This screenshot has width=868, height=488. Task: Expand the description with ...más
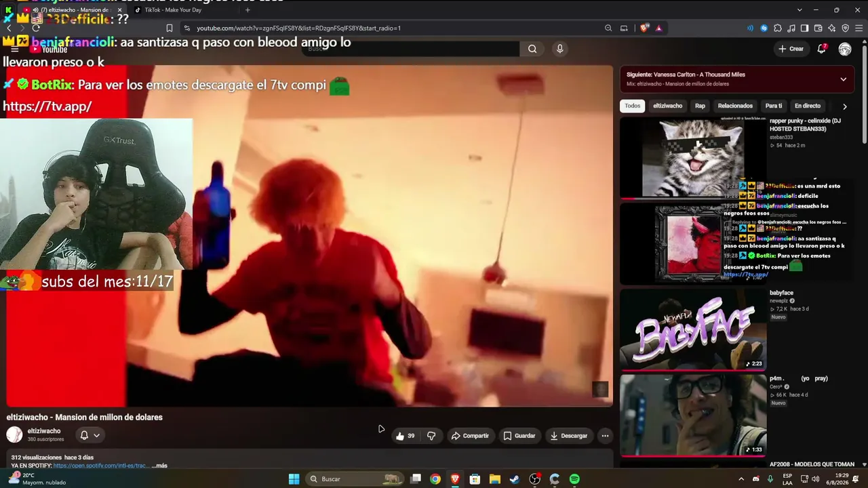[x=159, y=466]
